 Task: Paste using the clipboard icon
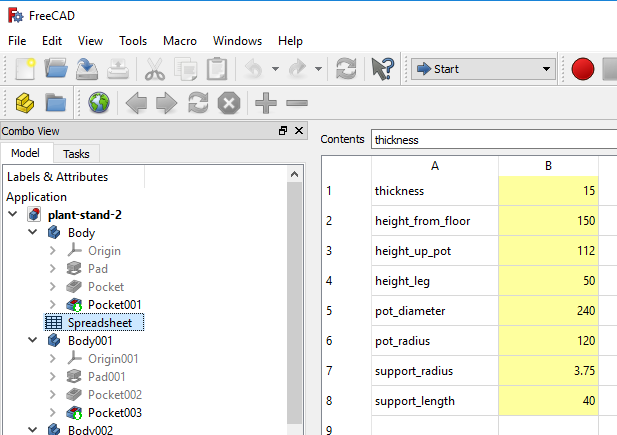(x=217, y=69)
